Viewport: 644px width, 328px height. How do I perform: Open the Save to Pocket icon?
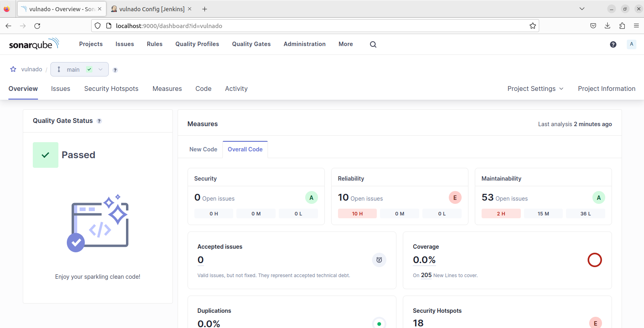click(x=593, y=26)
